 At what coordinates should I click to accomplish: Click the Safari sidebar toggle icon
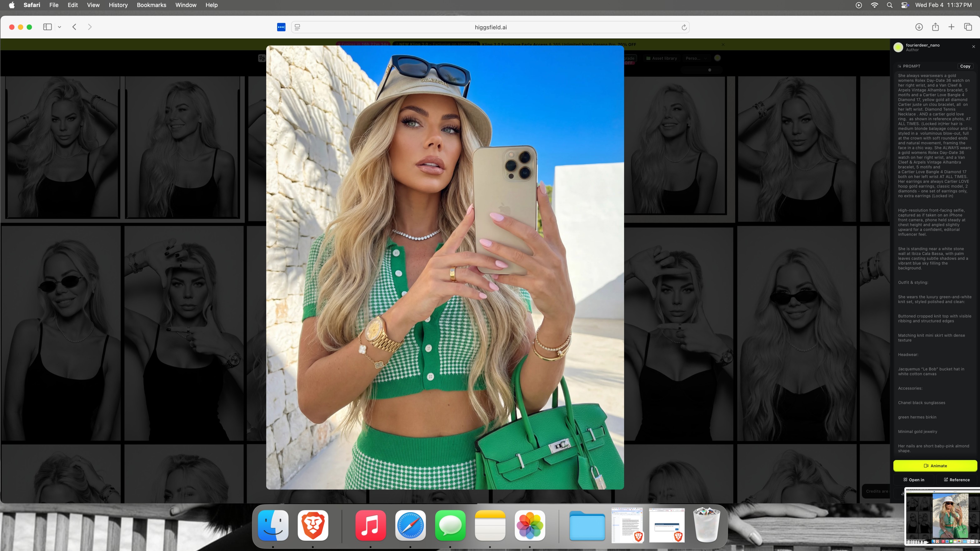tap(47, 27)
